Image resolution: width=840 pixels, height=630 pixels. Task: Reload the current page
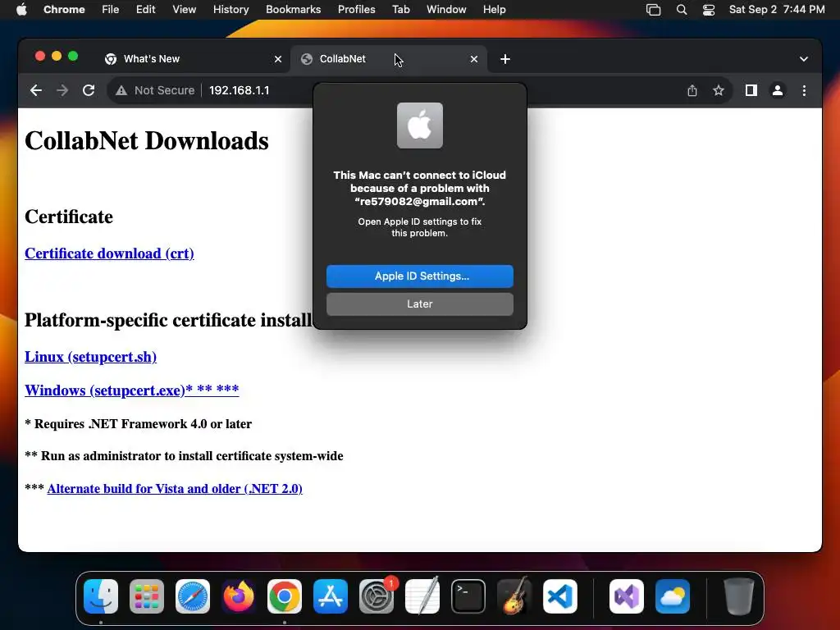89,90
